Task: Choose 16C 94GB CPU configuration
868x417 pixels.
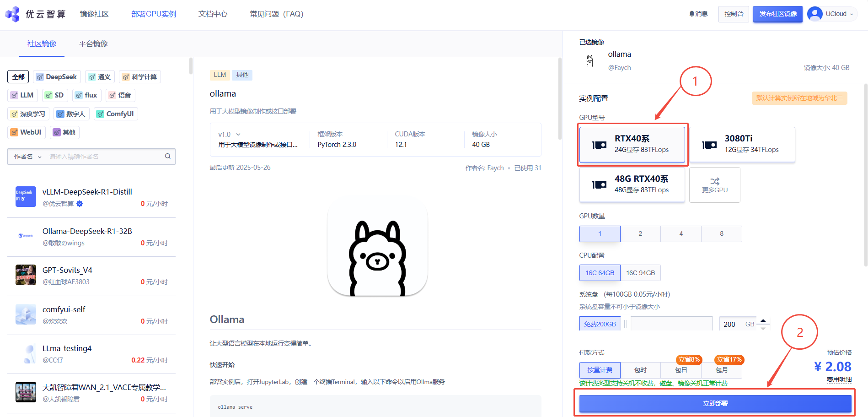Action: 640,273
